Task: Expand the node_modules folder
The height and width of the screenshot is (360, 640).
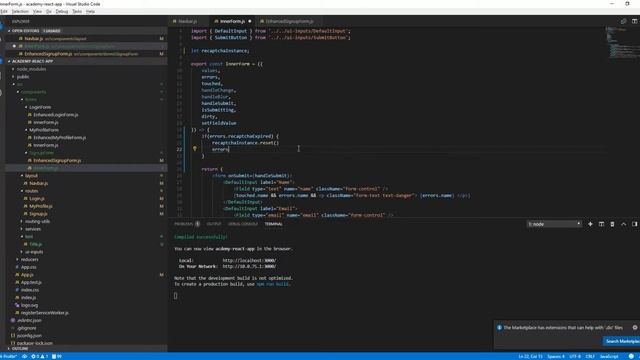Action: click(31, 69)
